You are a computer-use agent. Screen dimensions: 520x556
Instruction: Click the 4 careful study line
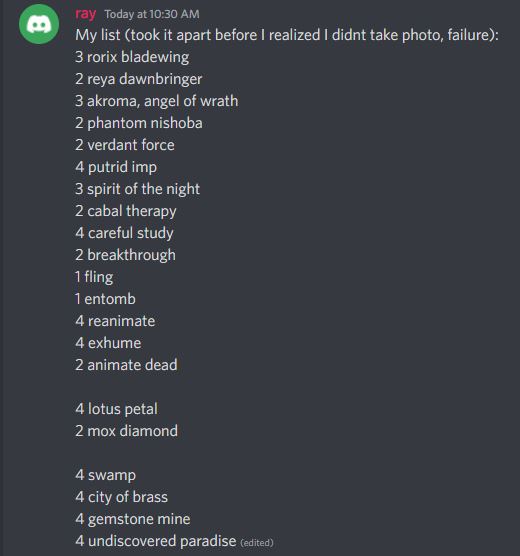(124, 233)
